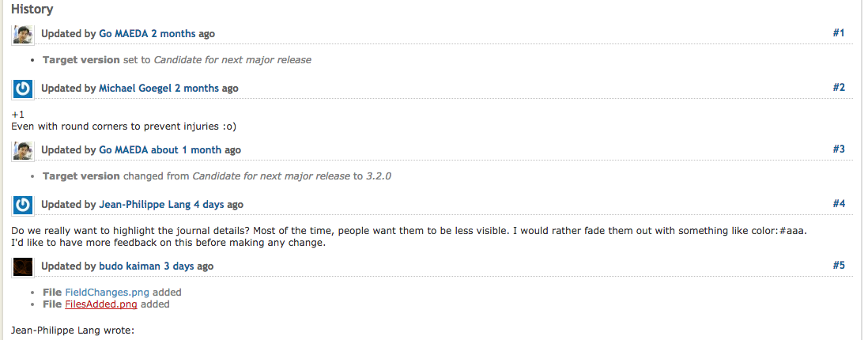868x340 pixels.
Task: Open Jean-Philippe Lang's profile link
Action: tap(145, 205)
